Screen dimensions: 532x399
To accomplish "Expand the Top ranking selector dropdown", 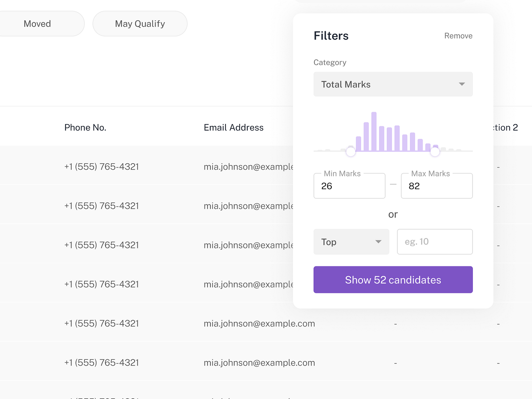I will click(x=351, y=242).
